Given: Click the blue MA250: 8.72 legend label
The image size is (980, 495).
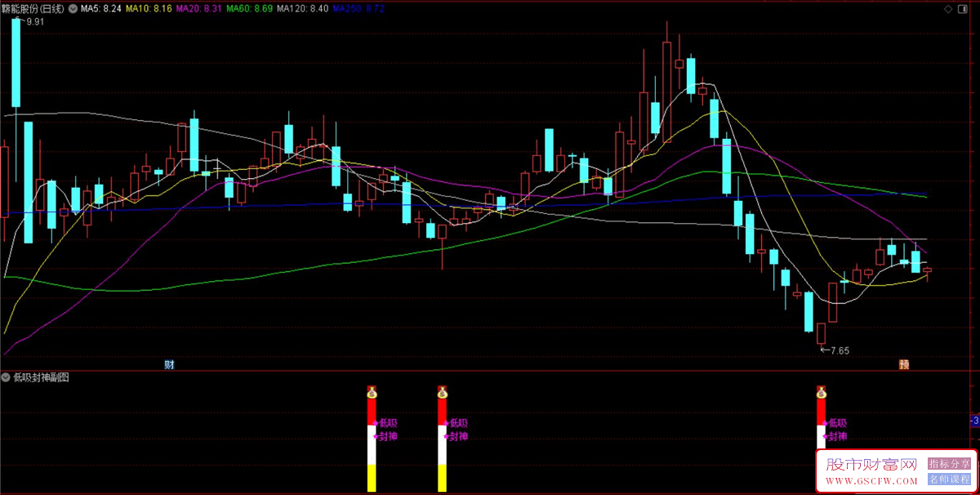Looking at the screenshot, I should [x=359, y=8].
